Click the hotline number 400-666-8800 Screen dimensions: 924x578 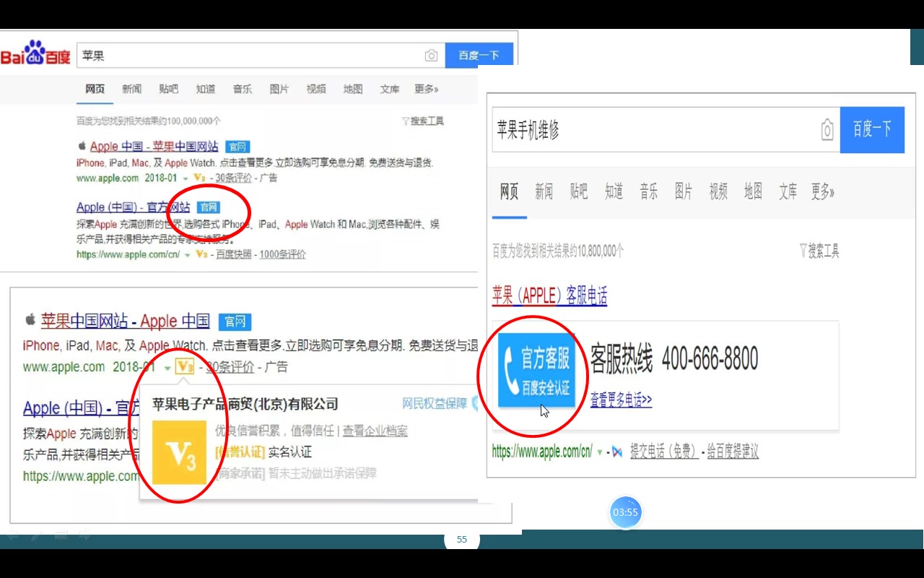(710, 359)
